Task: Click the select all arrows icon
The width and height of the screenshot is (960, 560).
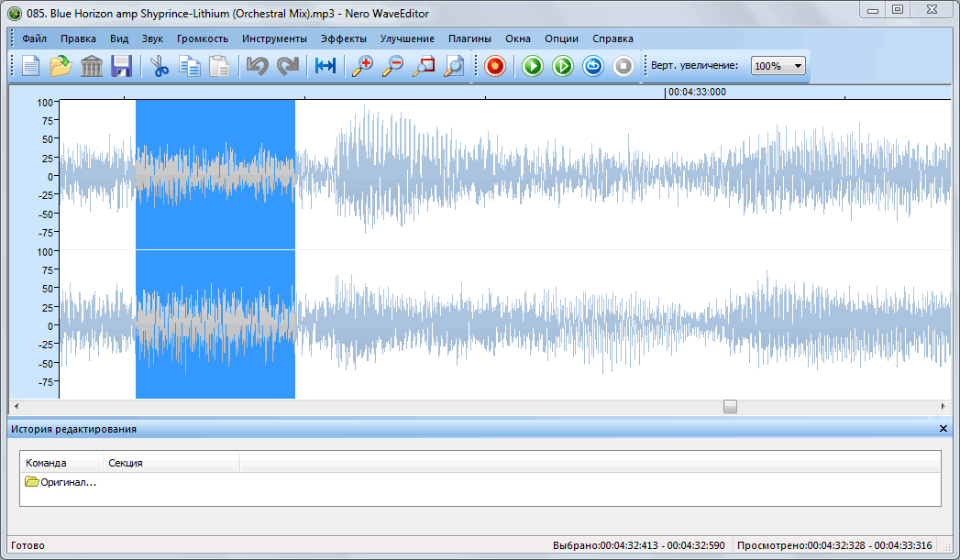Action: (x=326, y=66)
